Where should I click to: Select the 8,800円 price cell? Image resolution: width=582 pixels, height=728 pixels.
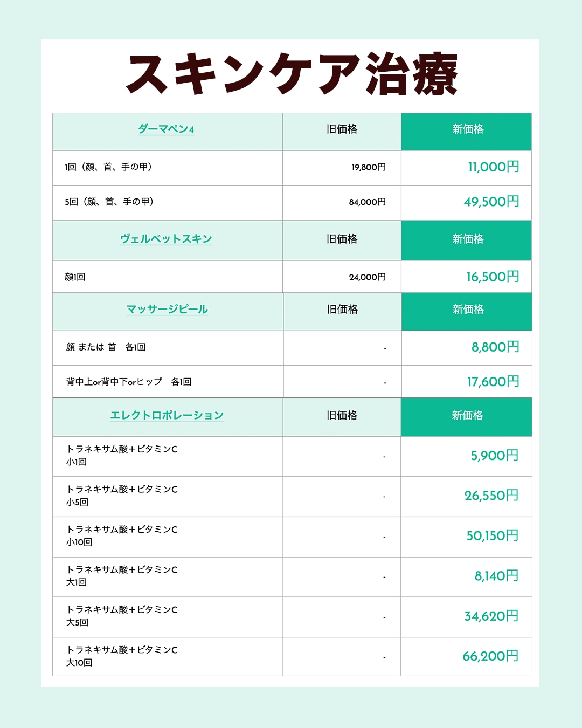click(495, 347)
